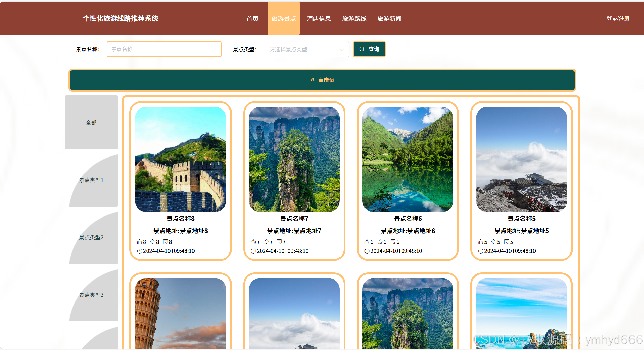Click inside the 景点名称 input field
Screen dimensions: 644x350
pos(164,49)
